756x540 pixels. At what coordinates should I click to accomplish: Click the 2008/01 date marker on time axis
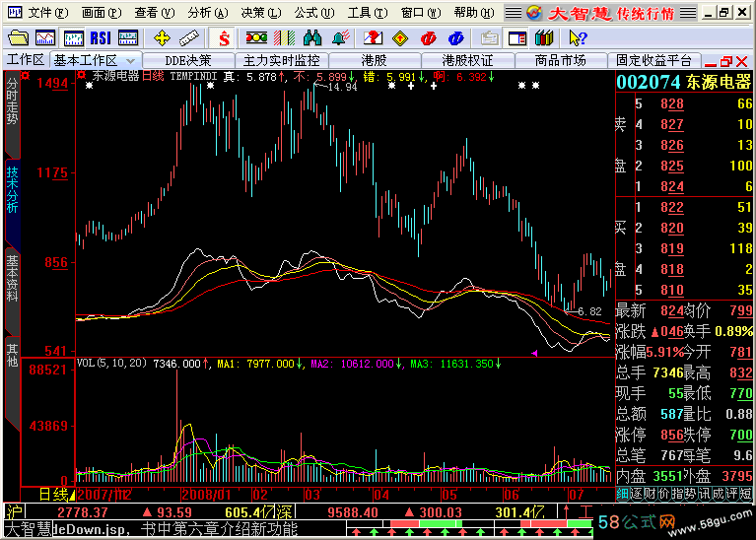[x=207, y=495]
